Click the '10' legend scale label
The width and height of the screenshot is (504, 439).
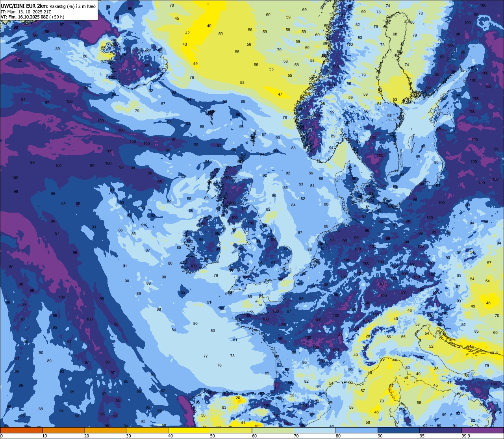(44, 436)
